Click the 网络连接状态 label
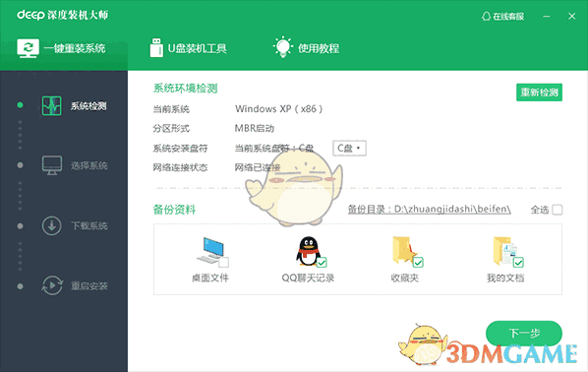 coord(180,167)
